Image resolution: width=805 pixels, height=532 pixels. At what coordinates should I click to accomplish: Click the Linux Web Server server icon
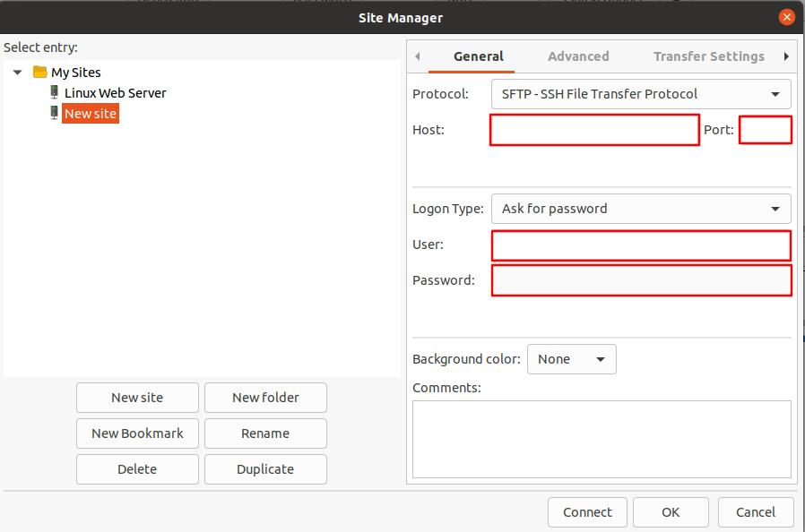[x=54, y=92]
